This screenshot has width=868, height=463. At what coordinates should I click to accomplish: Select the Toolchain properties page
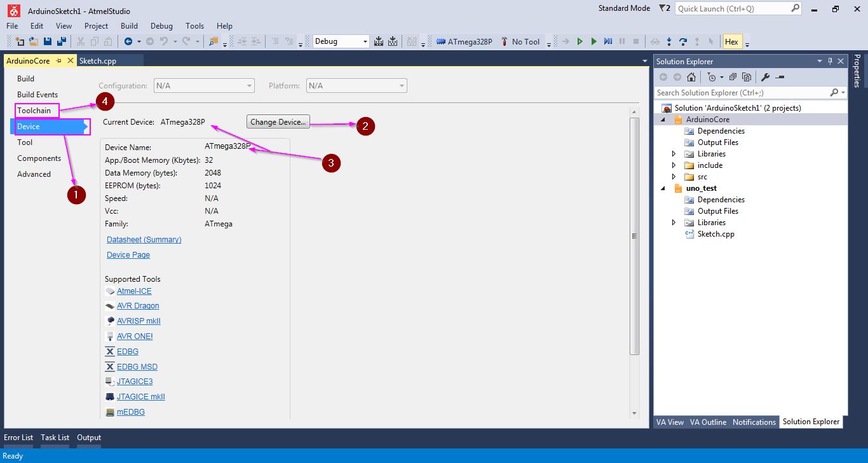click(x=34, y=111)
